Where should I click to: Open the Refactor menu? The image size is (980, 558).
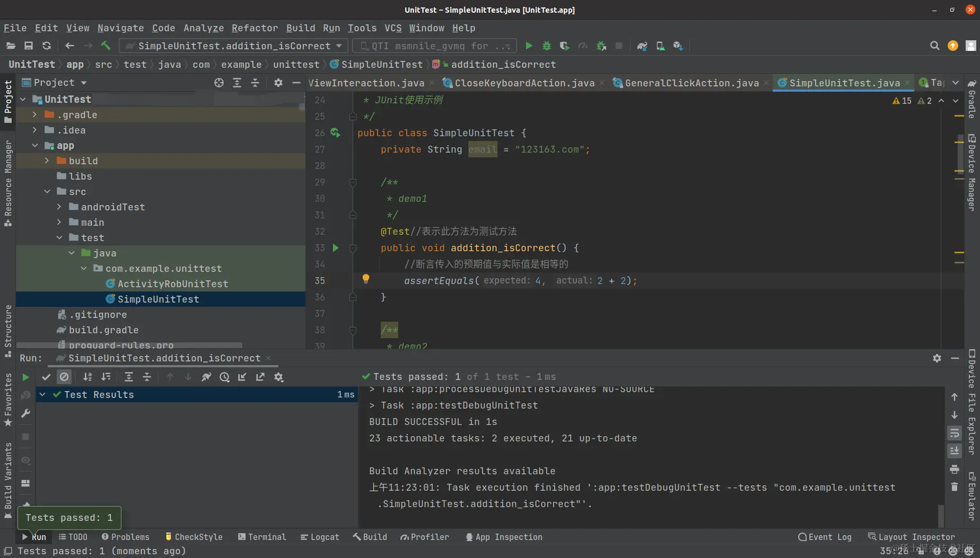(254, 28)
